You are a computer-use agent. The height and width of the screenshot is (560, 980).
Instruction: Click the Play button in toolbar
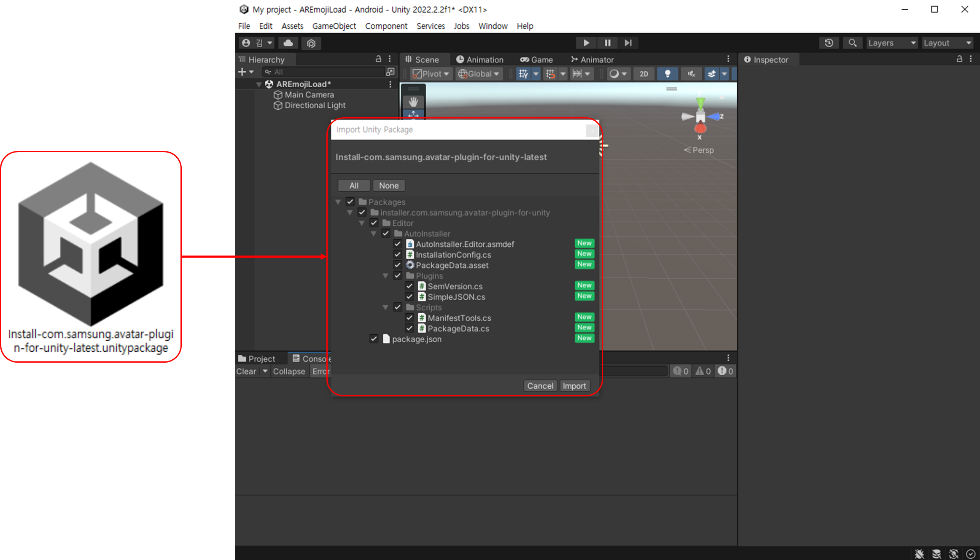pos(586,43)
